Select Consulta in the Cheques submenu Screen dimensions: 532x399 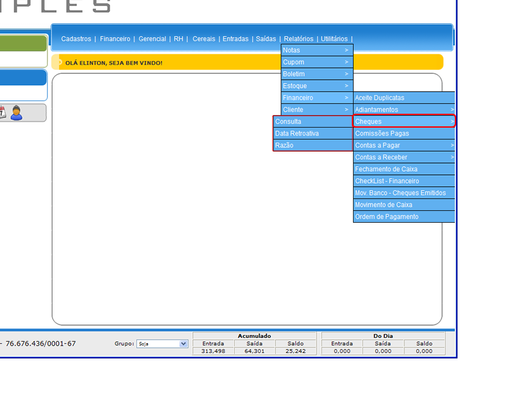[x=313, y=122]
